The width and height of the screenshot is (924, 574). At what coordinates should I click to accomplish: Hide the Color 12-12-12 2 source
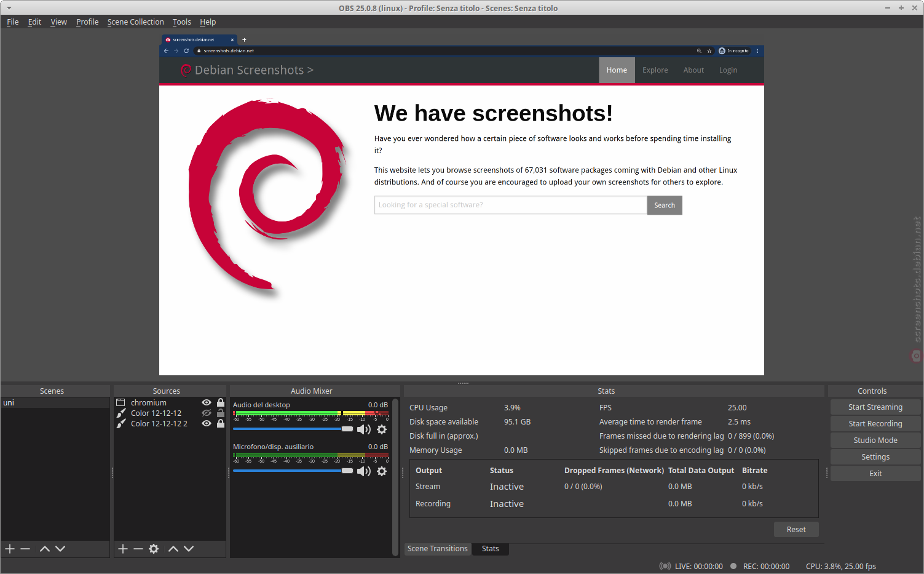click(207, 423)
